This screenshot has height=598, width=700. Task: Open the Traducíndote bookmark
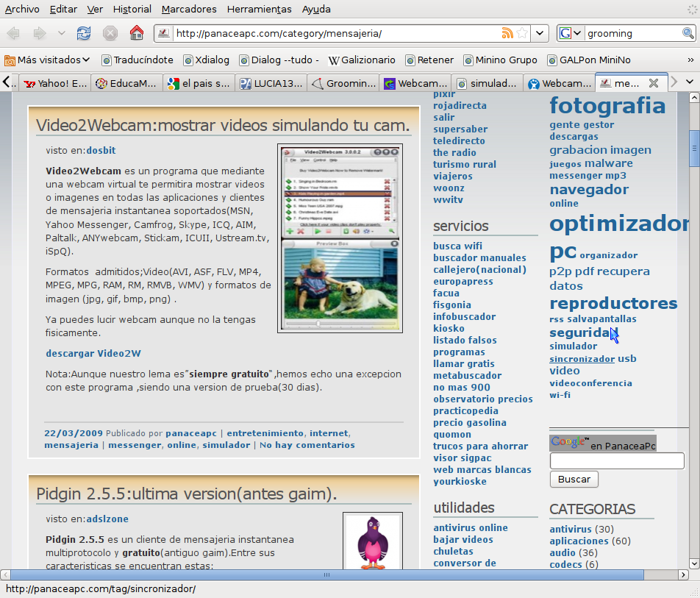[137, 60]
